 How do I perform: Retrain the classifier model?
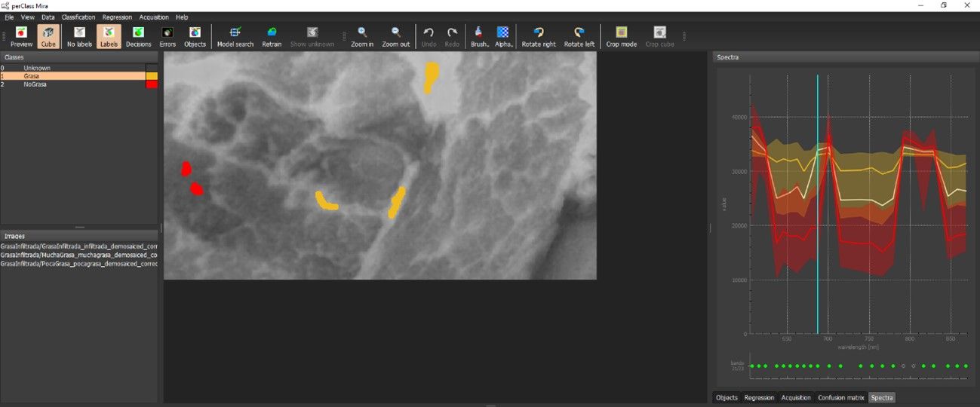pos(272,36)
